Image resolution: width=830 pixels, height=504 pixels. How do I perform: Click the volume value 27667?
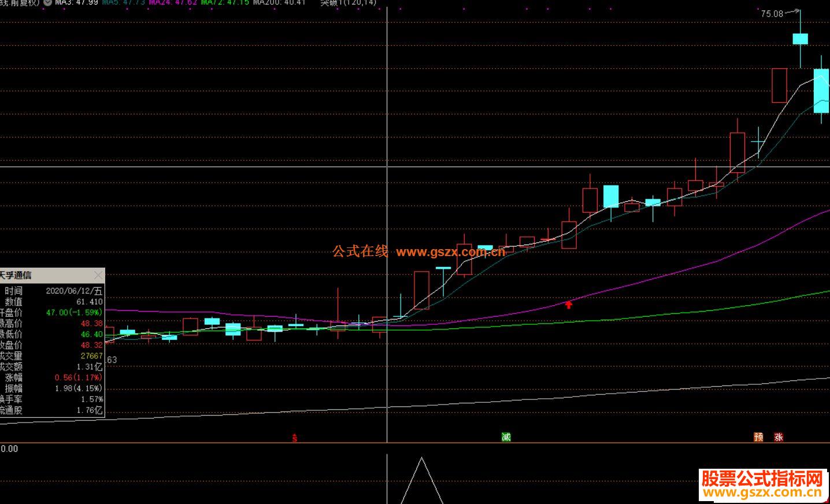(x=91, y=356)
